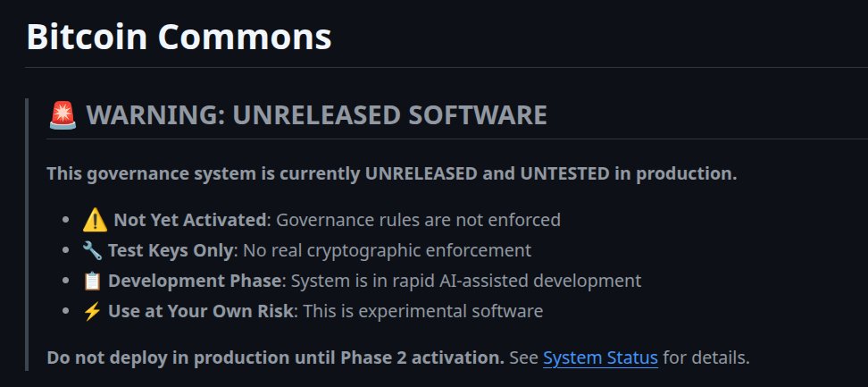This screenshot has height=387, width=868.
Task: Click the Bitcoin Commons heading
Action: point(179,37)
